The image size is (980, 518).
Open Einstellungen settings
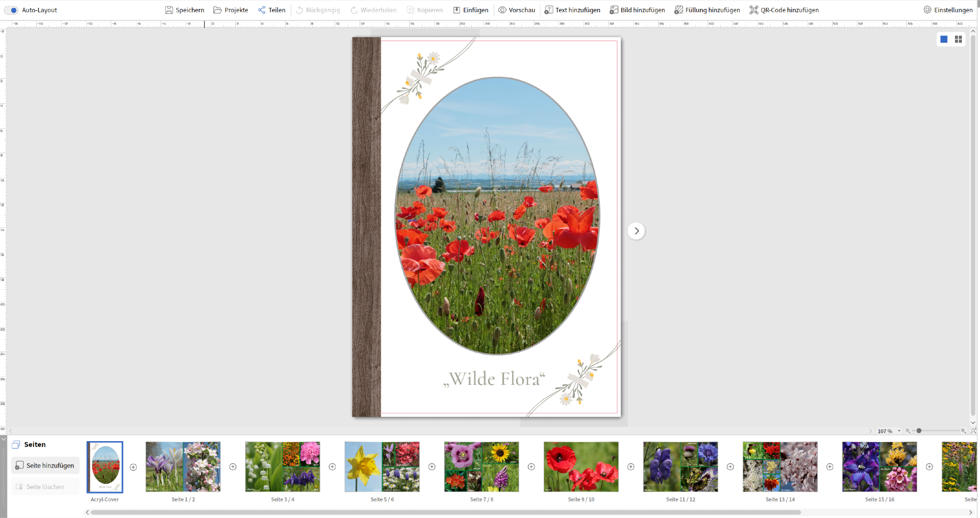[x=948, y=10]
